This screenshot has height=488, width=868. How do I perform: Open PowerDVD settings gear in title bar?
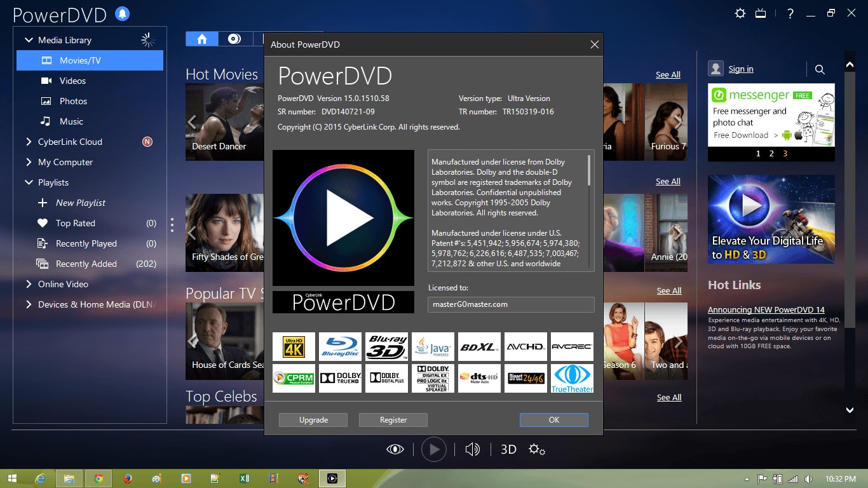point(740,13)
